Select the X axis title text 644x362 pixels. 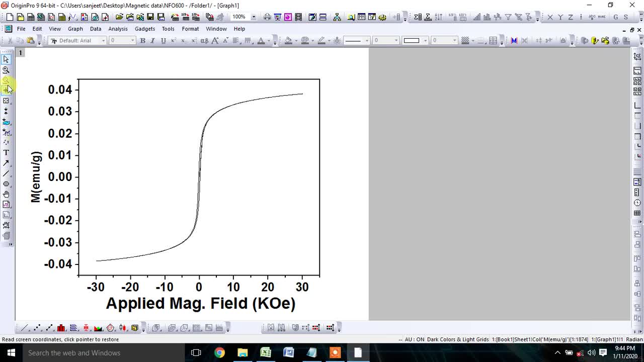(x=200, y=303)
